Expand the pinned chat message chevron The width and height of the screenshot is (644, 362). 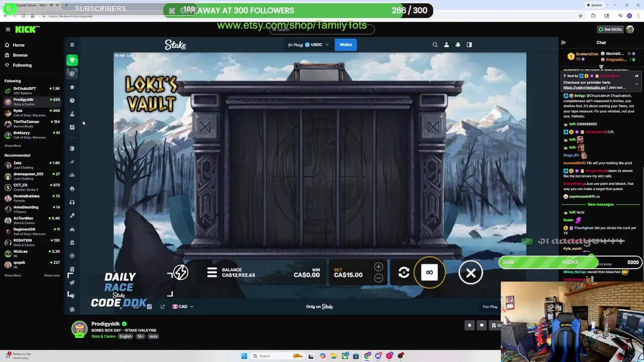(x=636, y=84)
